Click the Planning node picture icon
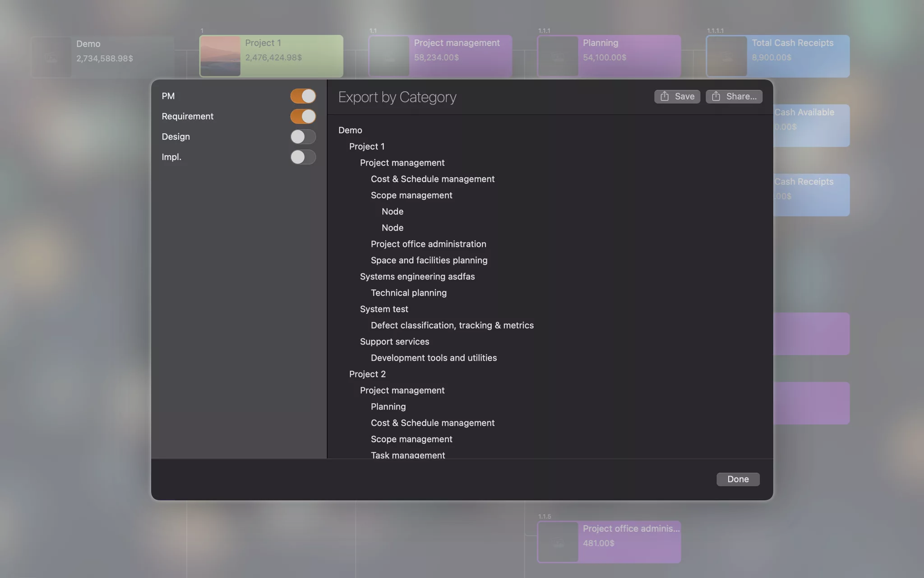 pos(559,55)
